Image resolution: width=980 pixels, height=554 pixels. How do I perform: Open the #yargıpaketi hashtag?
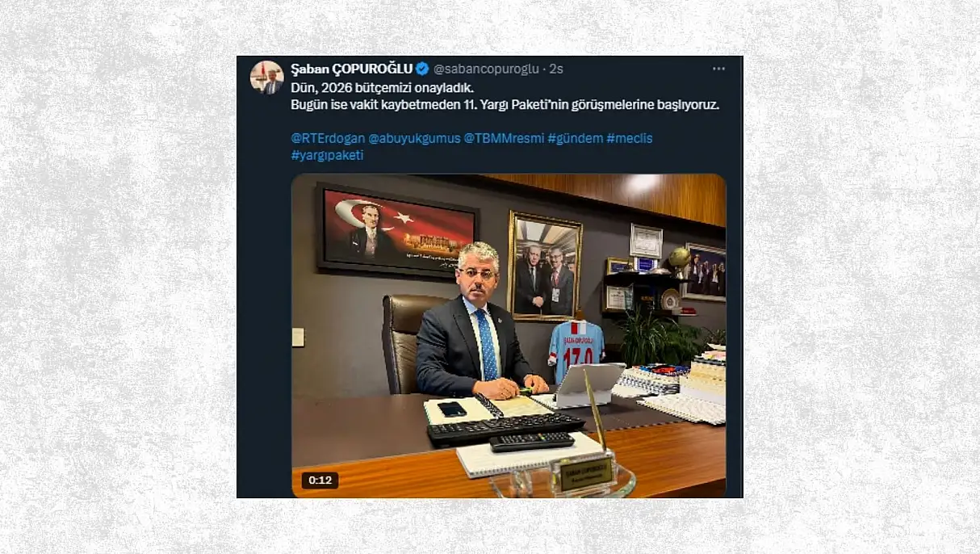(327, 155)
